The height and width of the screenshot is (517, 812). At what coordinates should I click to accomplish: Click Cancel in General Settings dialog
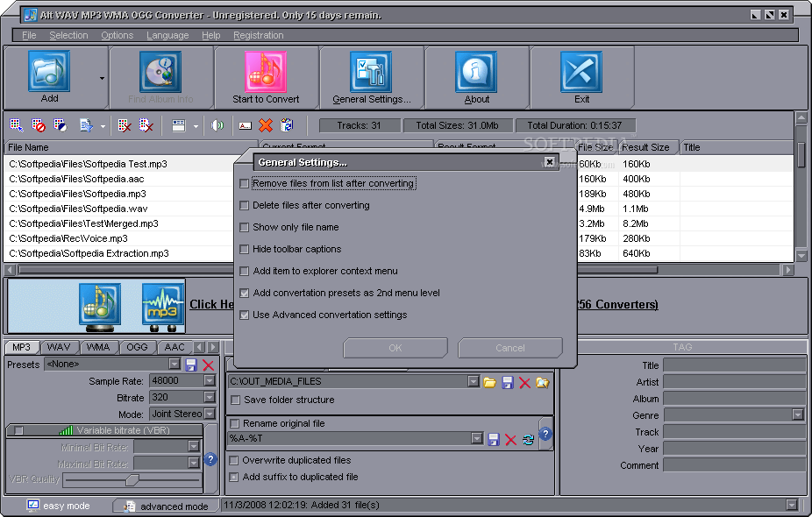(x=510, y=348)
